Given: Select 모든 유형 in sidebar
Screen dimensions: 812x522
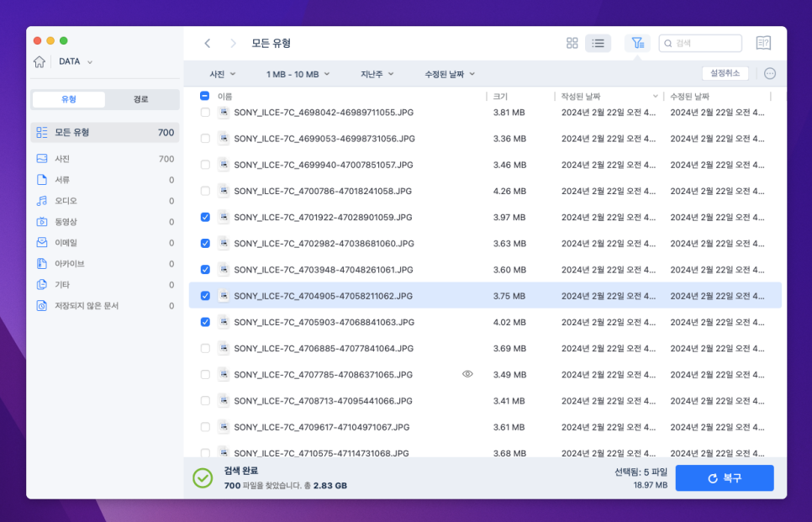Looking at the screenshot, I should 105,133.
